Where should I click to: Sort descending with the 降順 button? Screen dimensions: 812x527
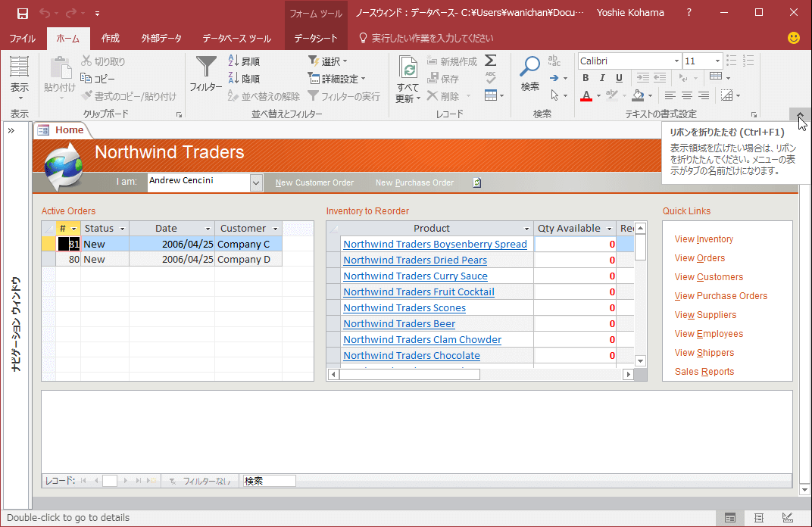pyautogui.click(x=244, y=78)
